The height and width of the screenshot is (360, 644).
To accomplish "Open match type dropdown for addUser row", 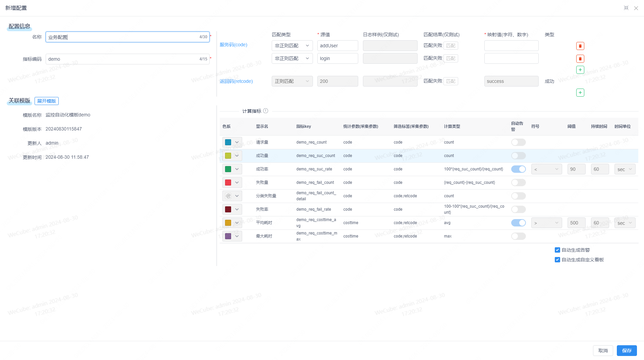I will tap(292, 46).
